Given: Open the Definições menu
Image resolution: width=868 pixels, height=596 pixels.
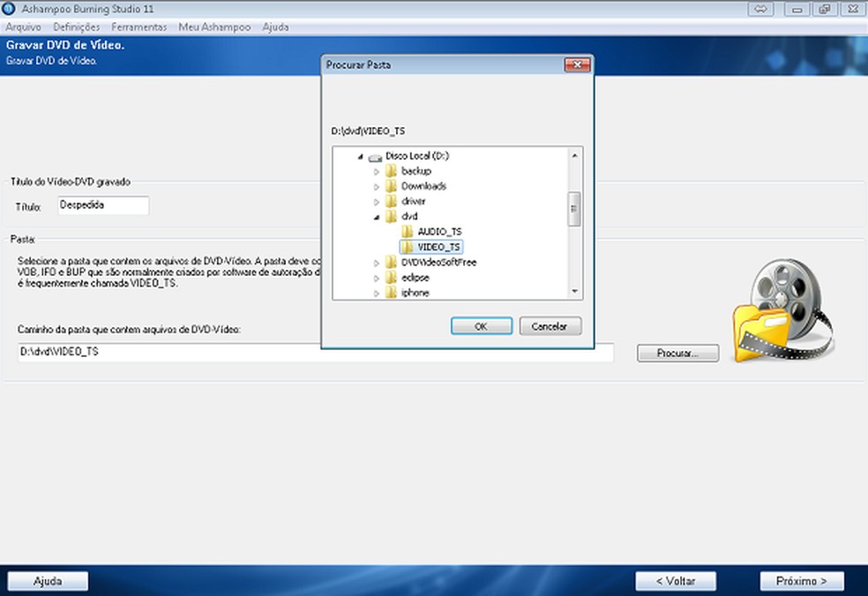Looking at the screenshot, I should pyautogui.click(x=77, y=26).
